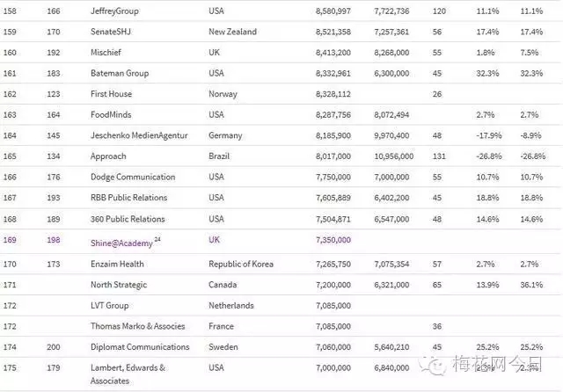Click footnote 24 beside Shine@Academy

tap(157, 237)
